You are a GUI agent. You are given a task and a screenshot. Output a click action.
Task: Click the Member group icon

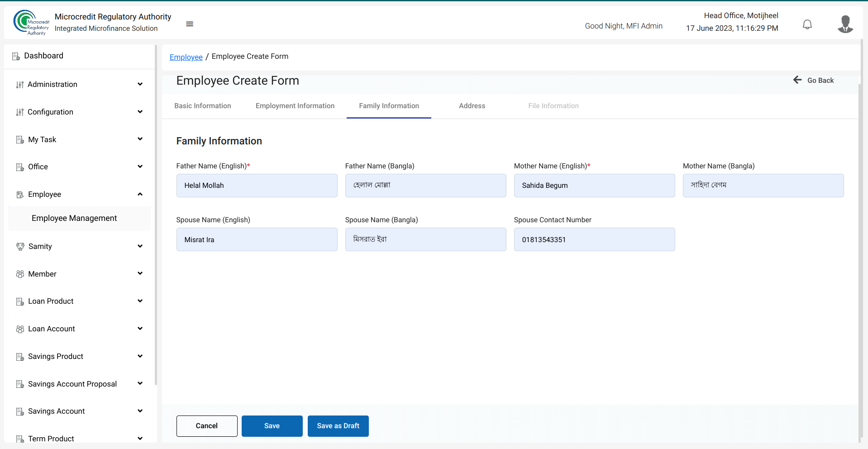pos(20,274)
